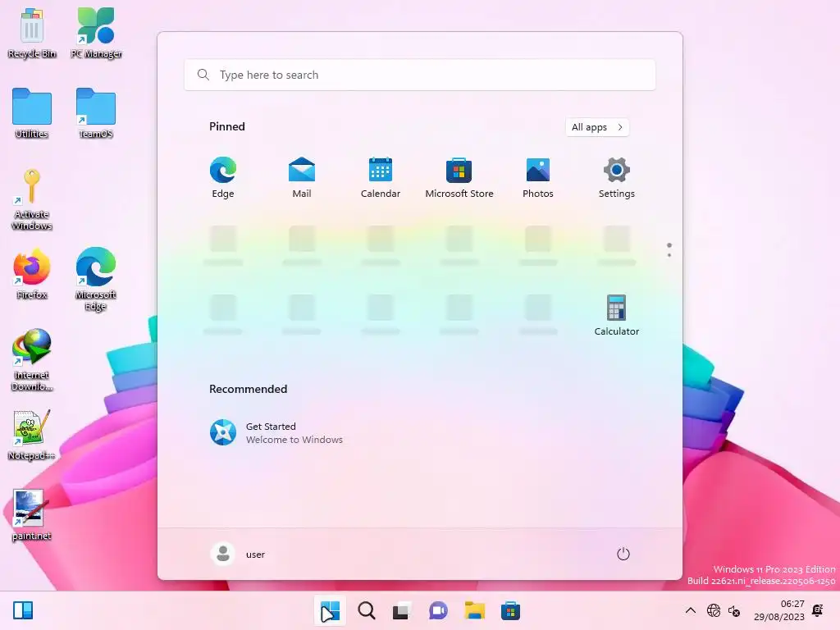
Task: Click the Type here to search field
Action: [x=420, y=75]
